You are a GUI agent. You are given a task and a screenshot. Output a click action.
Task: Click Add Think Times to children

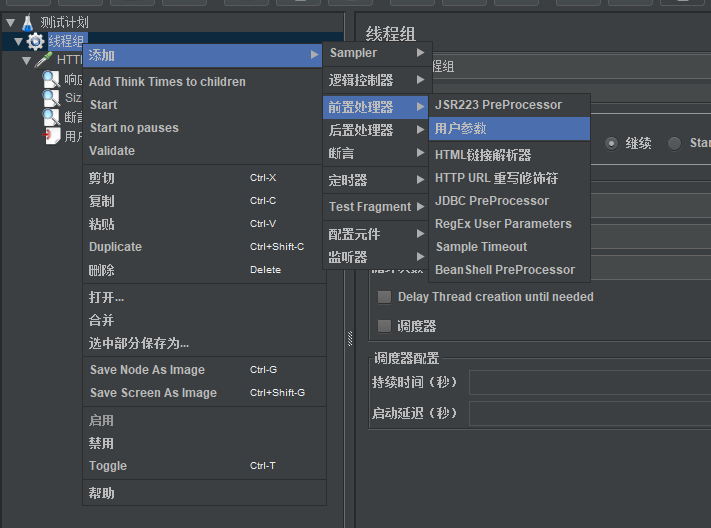(202, 82)
